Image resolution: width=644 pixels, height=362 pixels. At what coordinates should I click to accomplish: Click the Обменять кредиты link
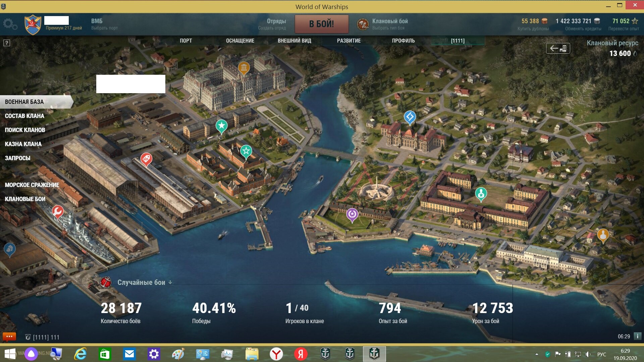click(x=583, y=29)
